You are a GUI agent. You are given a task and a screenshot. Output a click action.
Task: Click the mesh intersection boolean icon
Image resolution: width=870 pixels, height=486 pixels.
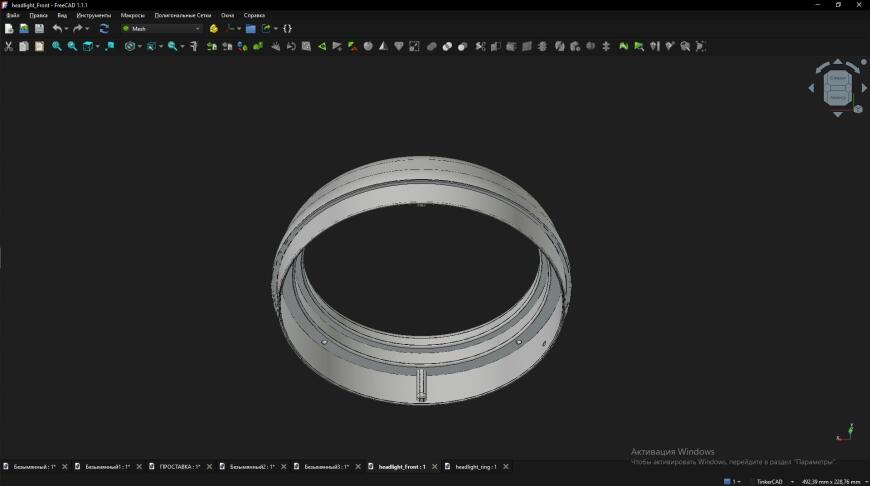447,47
